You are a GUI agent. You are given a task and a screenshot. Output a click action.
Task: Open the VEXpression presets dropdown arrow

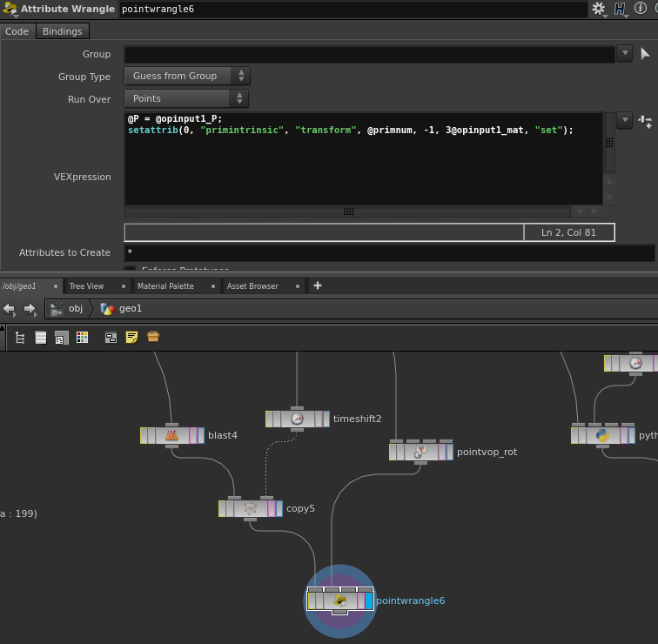625,120
